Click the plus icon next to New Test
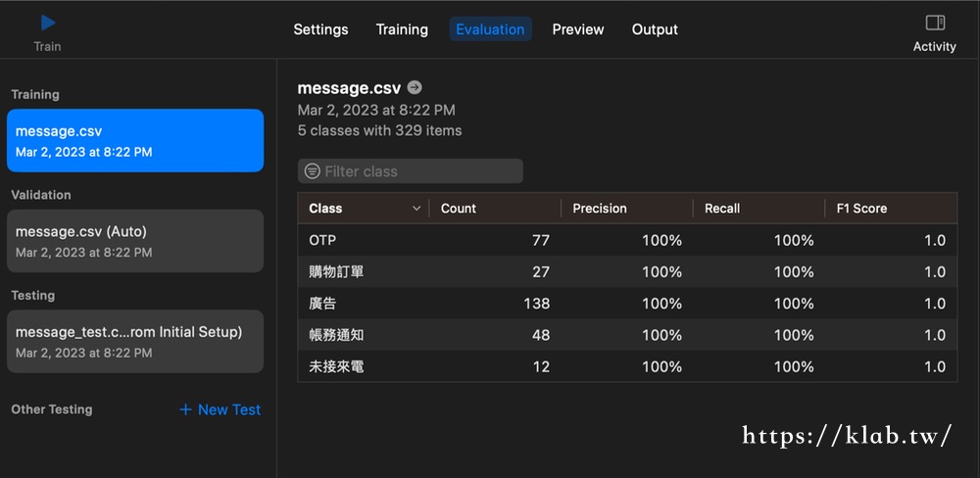This screenshot has width=980, height=478. pos(185,409)
